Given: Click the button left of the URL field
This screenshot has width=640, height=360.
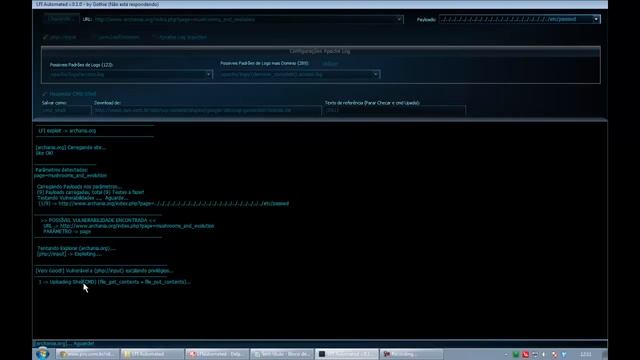Looking at the screenshot, I should point(61,19).
